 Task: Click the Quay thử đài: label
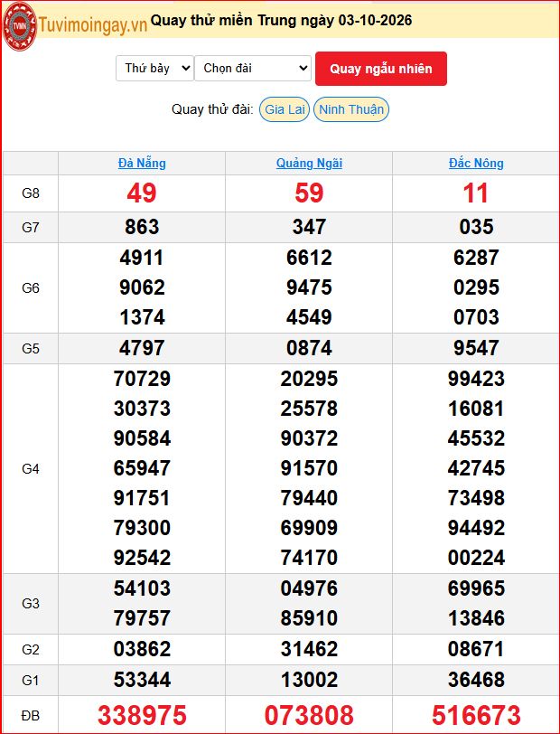pos(212,109)
